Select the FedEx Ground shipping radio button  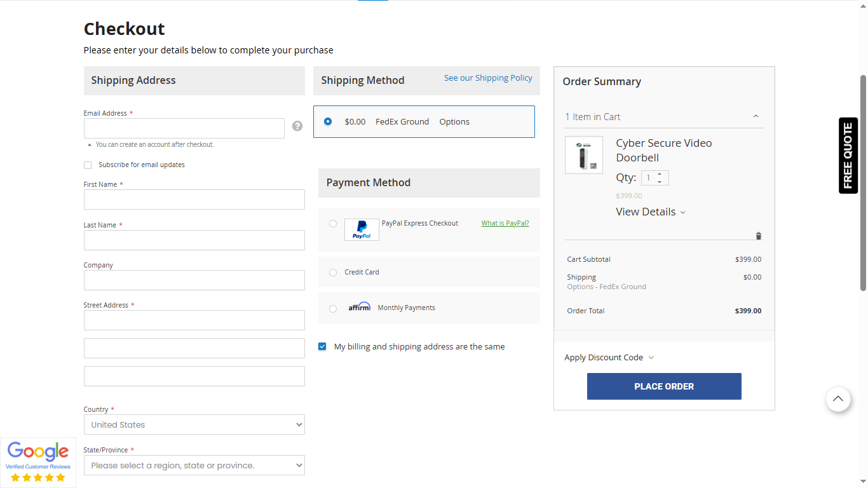(x=328, y=121)
